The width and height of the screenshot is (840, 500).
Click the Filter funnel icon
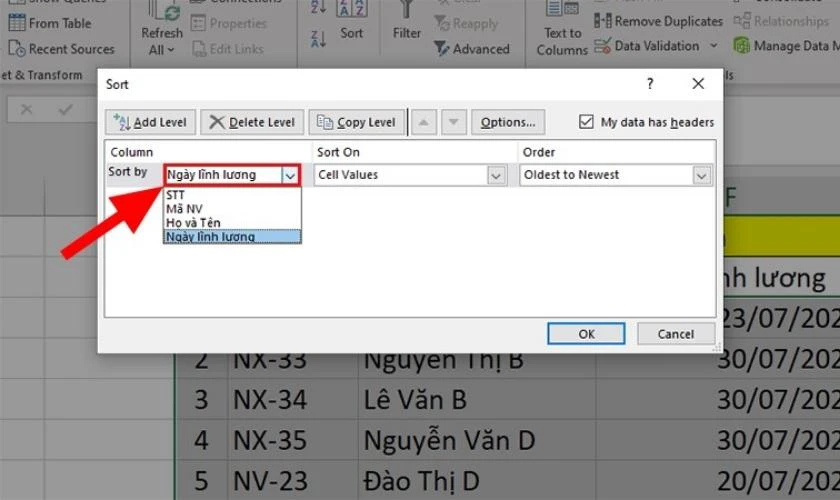point(407,12)
